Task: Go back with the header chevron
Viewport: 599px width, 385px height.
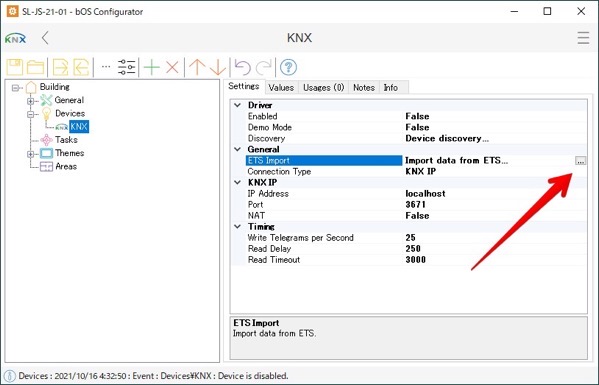Action: pyautogui.click(x=45, y=38)
